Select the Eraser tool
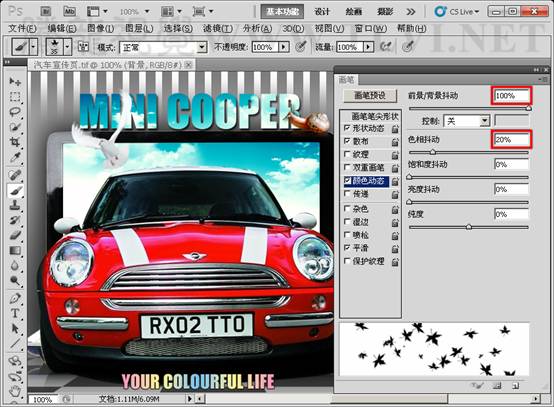This screenshot has width=554, height=407. pyautogui.click(x=15, y=235)
